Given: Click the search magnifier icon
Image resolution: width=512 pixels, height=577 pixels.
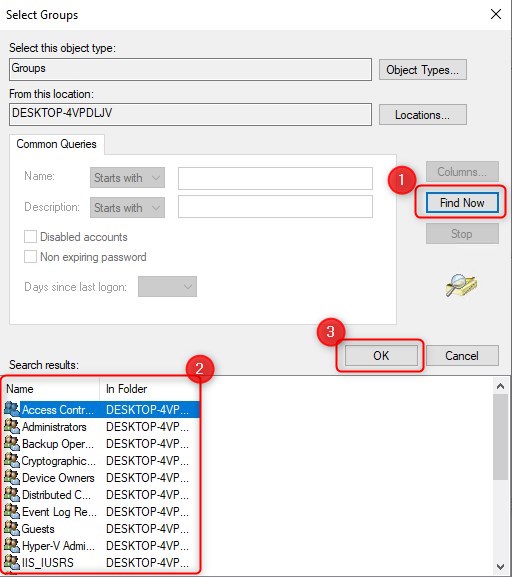Looking at the screenshot, I should (461, 285).
